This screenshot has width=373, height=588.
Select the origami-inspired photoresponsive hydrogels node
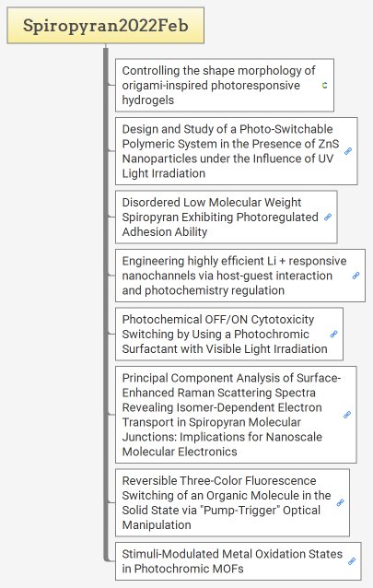coord(225,85)
